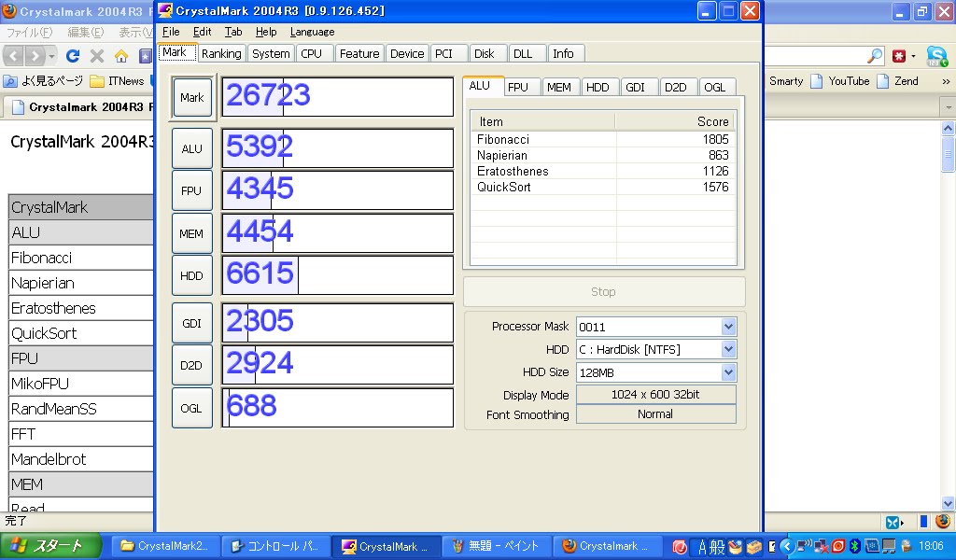The width and height of the screenshot is (956, 560).
Task: Open the Zend bookmark
Action: coord(897,81)
